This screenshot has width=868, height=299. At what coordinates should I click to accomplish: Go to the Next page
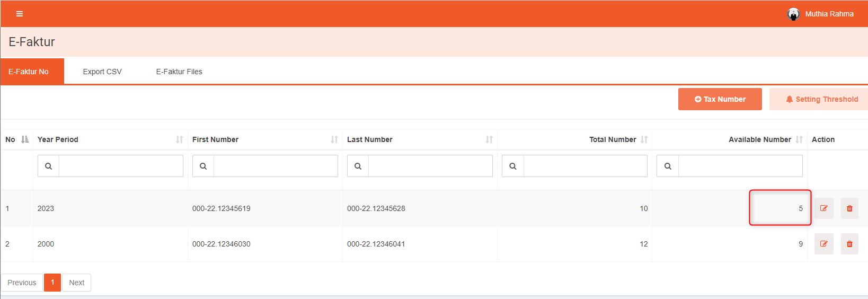(76, 283)
